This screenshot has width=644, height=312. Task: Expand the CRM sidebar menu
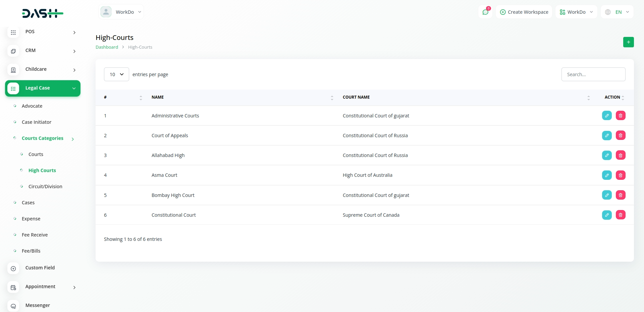43,51
